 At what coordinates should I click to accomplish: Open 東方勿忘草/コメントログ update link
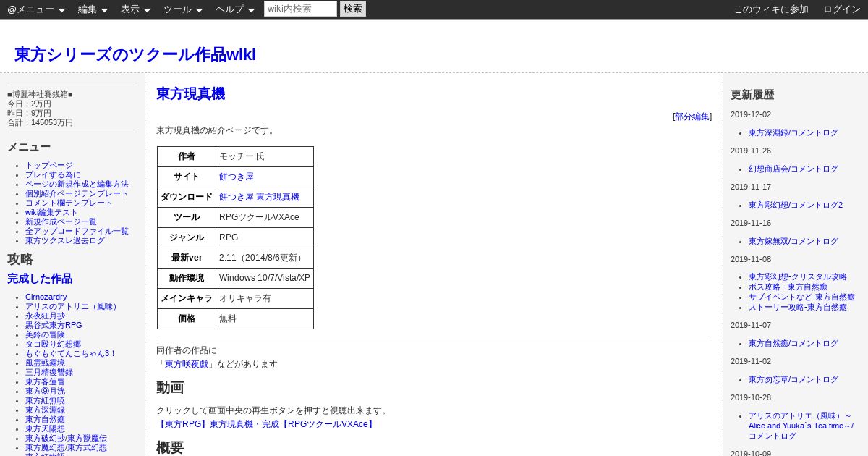(793, 379)
